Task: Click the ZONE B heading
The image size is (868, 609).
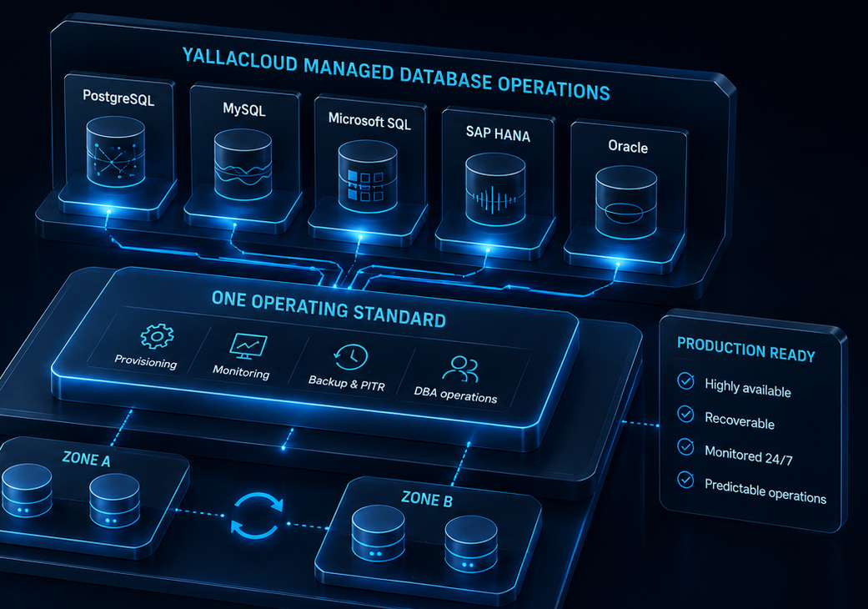Action: click(x=427, y=500)
